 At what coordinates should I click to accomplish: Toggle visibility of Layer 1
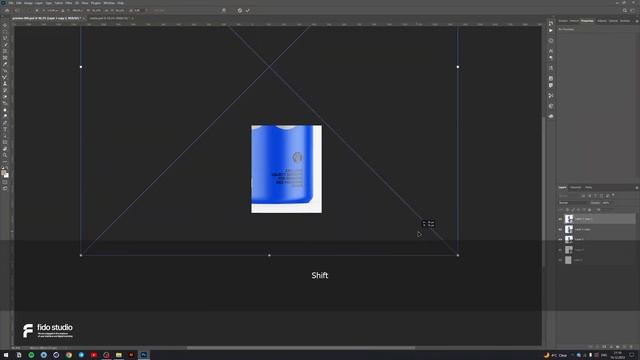click(560, 240)
